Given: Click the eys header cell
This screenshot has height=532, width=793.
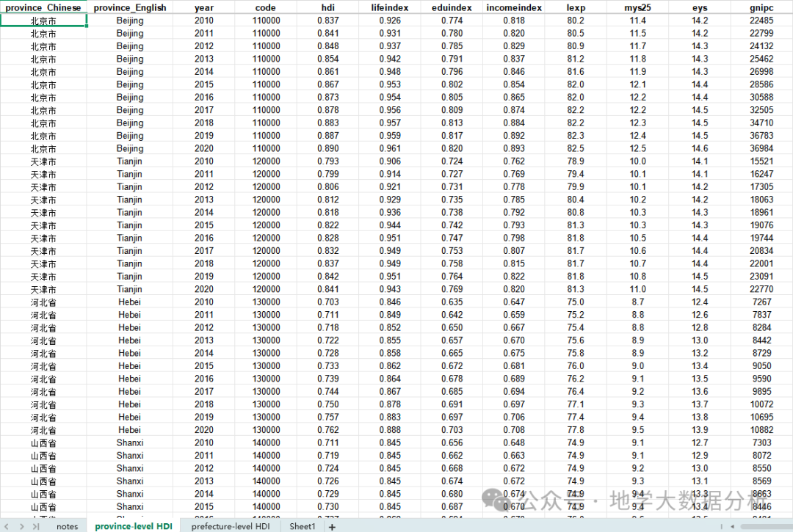Looking at the screenshot, I should pyautogui.click(x=700, y=7).
